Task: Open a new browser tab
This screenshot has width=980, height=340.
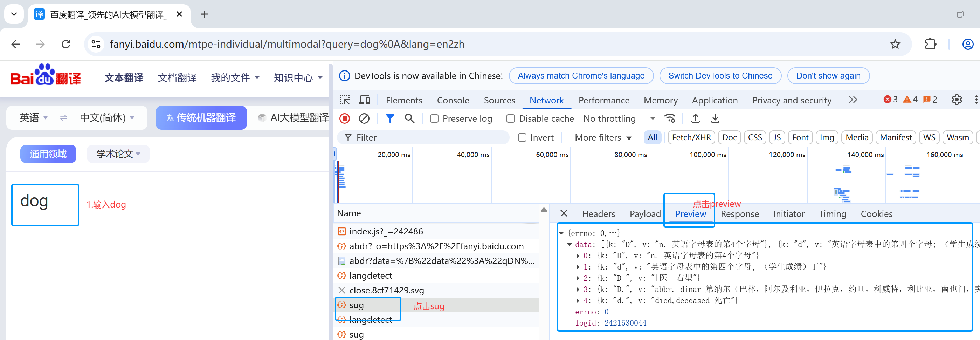Action: [x=204, y=14]
